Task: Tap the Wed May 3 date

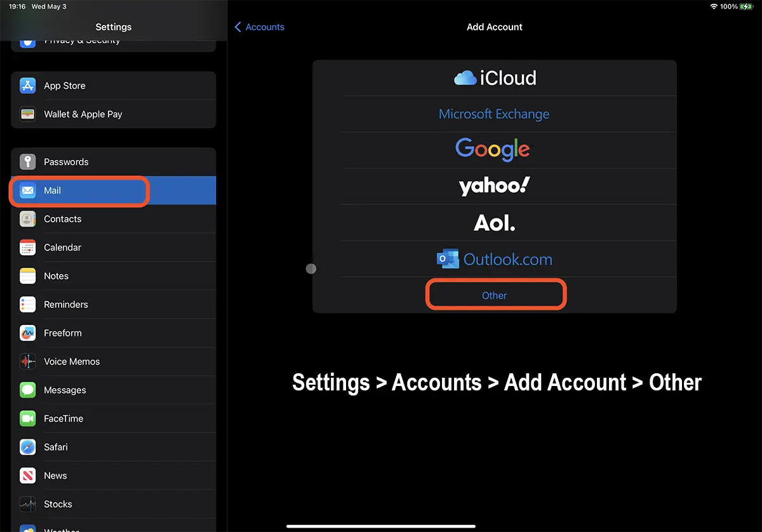Action: click(49, 6)
